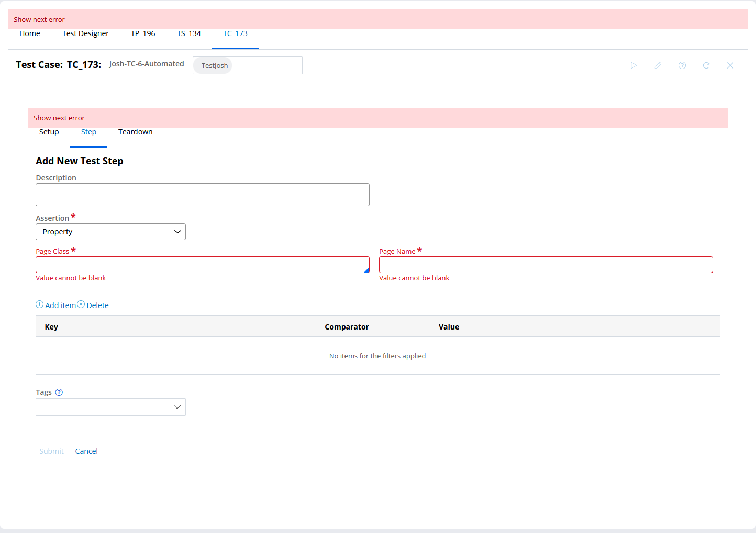Go to the Home tab
The image size is (756, 533).
(x=30, y=33)
